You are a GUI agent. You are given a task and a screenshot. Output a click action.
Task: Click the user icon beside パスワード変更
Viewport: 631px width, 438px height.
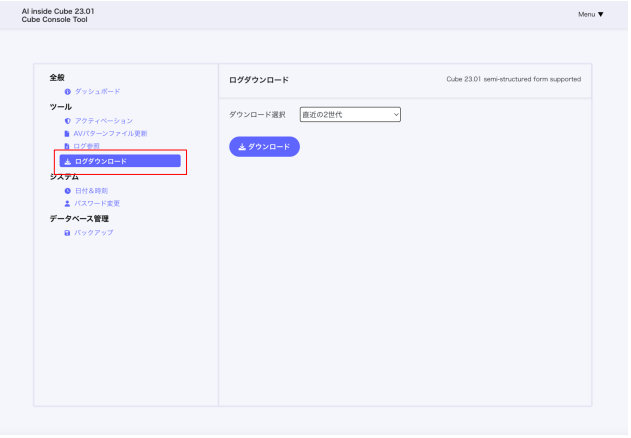click(x=67, y=203)
